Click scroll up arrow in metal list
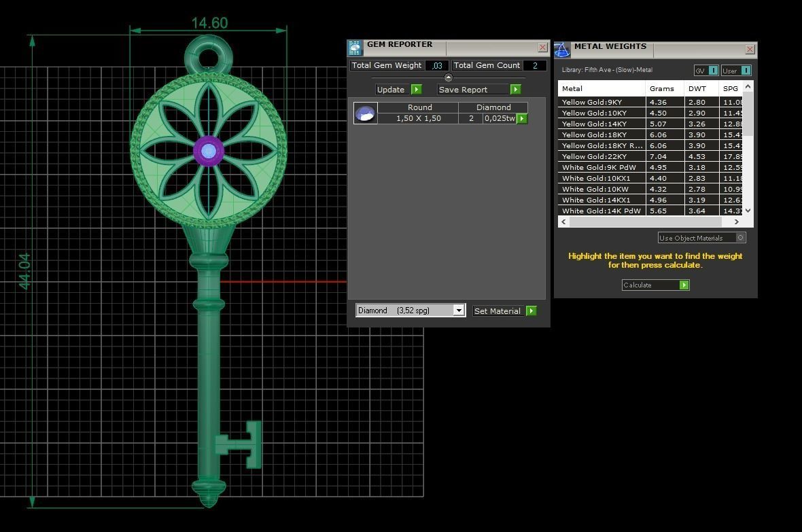802x532 pixels. pos(748,87)
